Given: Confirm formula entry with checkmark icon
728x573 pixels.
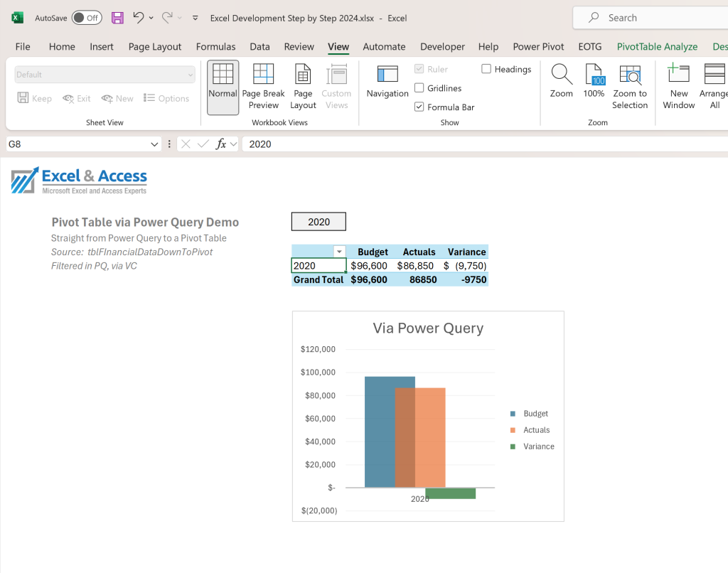Looking at the screenshot, I should (203, 144).
